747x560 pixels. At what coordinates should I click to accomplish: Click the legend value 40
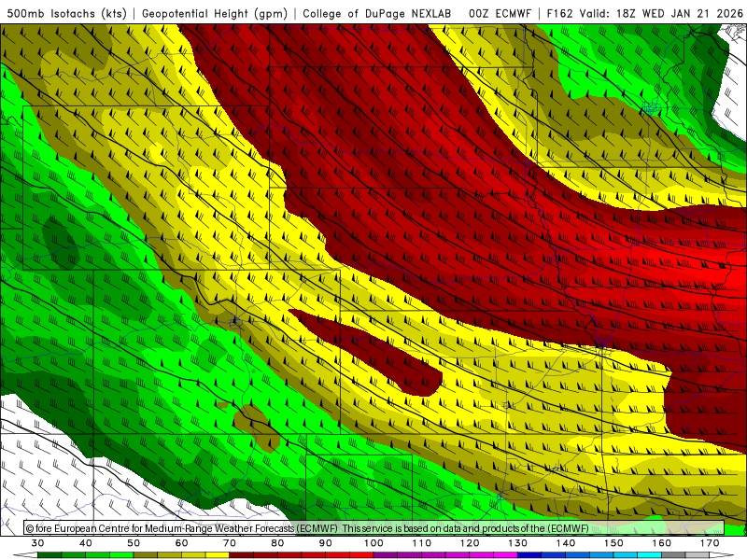[x=86, y=543]
